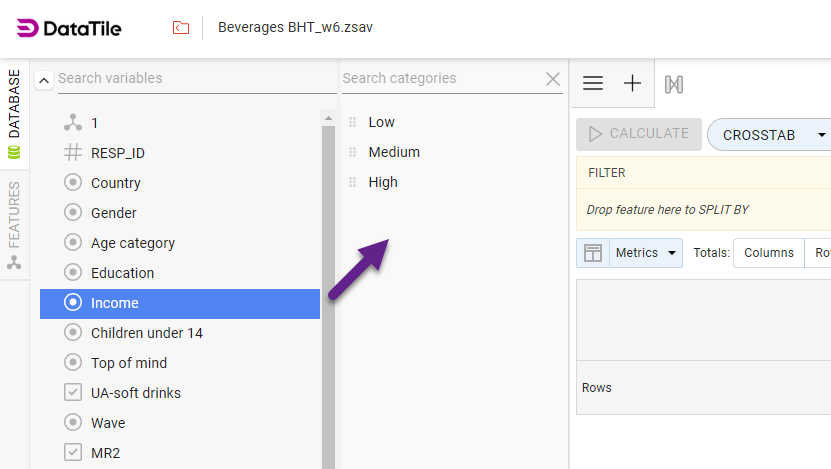Toggle the MR2 checkbox icon
The height and width of the screenshot is (469, 831).
click(x=72, y=453)
